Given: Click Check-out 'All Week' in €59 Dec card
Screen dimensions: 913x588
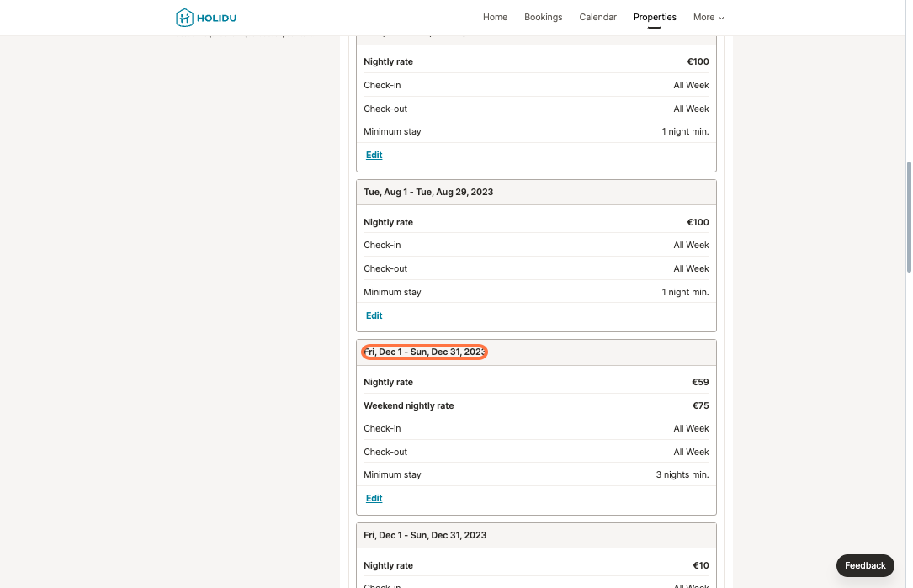Looking at the screenshot, I should 691,452.
